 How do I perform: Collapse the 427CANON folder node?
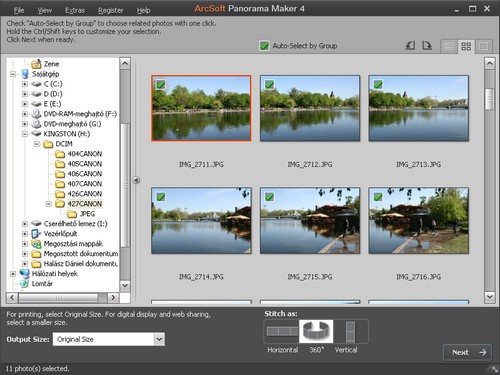click(49, 204)
